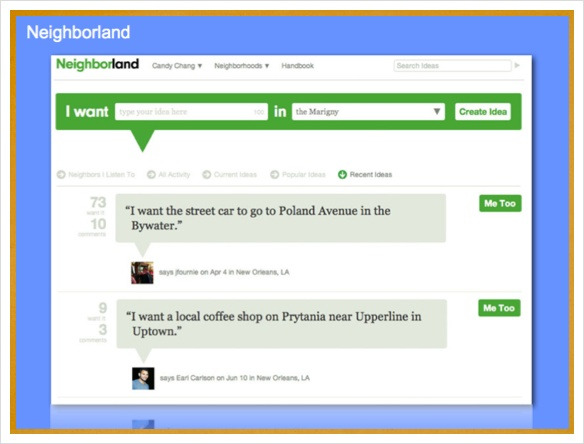Click the Neighborland logo
Viewport: 584px width, 444px height.
(98, 64)
